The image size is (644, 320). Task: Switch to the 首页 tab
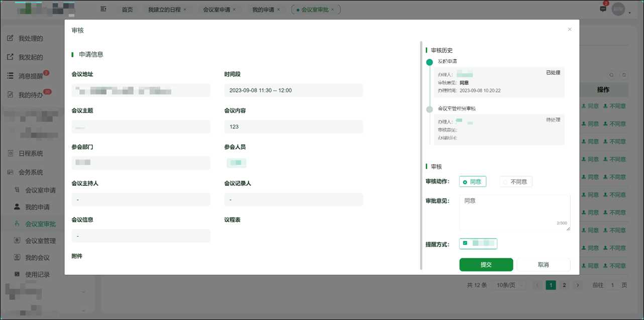point(127,9)
